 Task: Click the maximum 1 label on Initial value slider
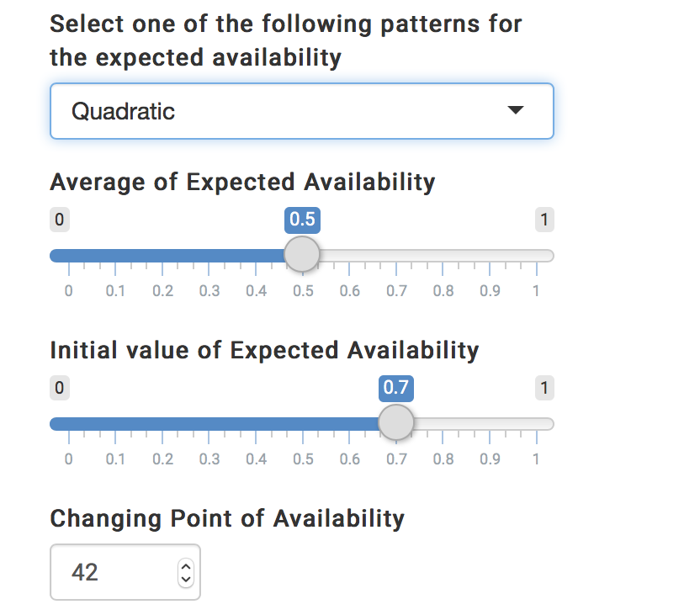pyautogui.click(x=544, y=389)
